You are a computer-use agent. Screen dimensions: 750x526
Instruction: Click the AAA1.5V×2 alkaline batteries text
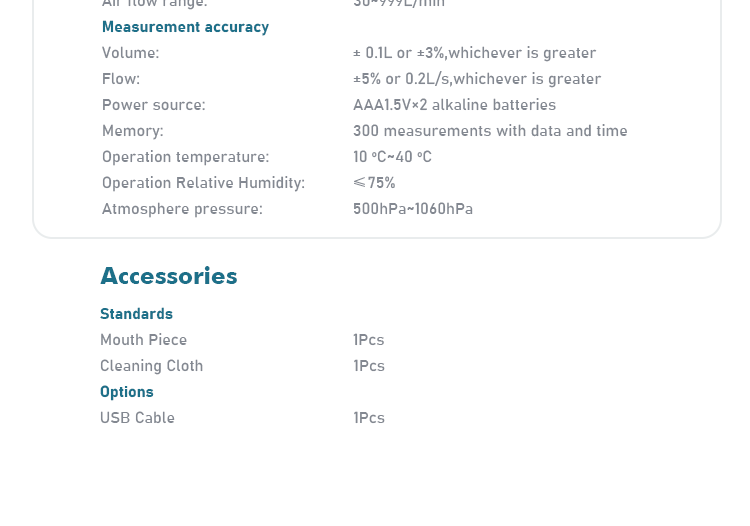pyautogui.click(x=454, y=105)
